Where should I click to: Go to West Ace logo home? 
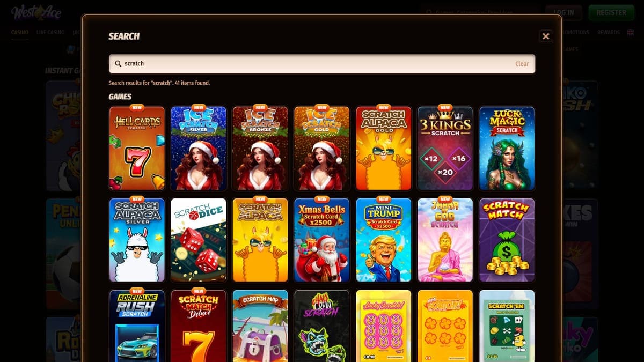click(x=36, y=12)
